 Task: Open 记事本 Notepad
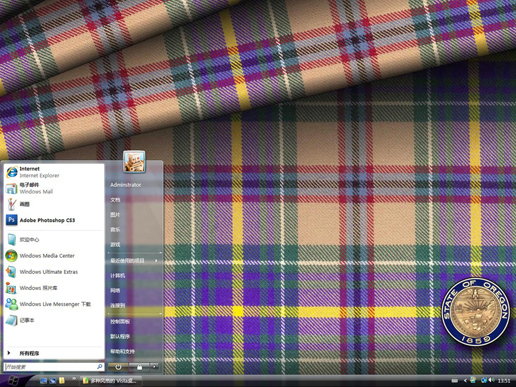tap(54, 320)
